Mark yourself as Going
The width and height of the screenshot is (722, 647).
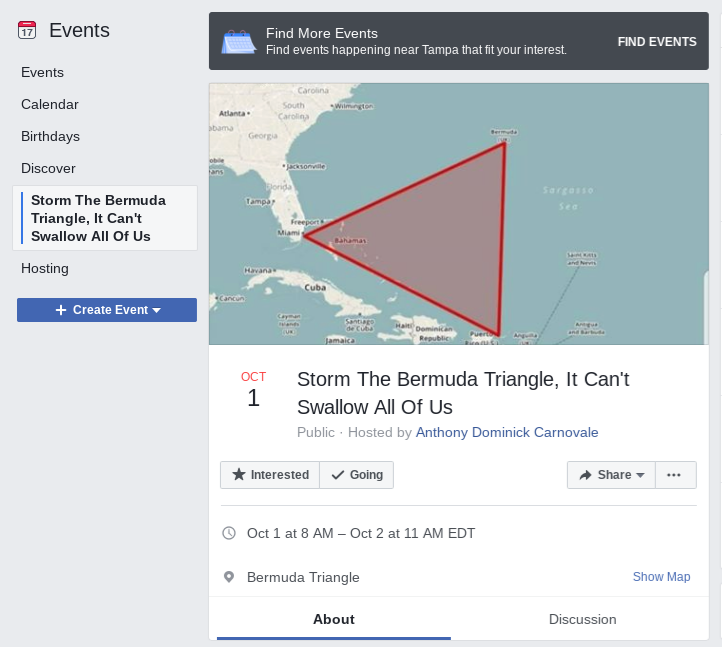pos(357,475)
